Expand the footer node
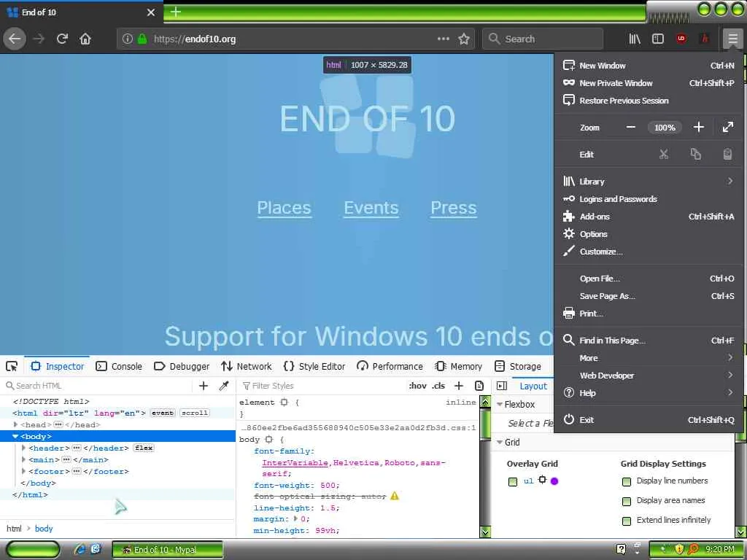Screen dimensions: 747x560 (x=23, y=471)
